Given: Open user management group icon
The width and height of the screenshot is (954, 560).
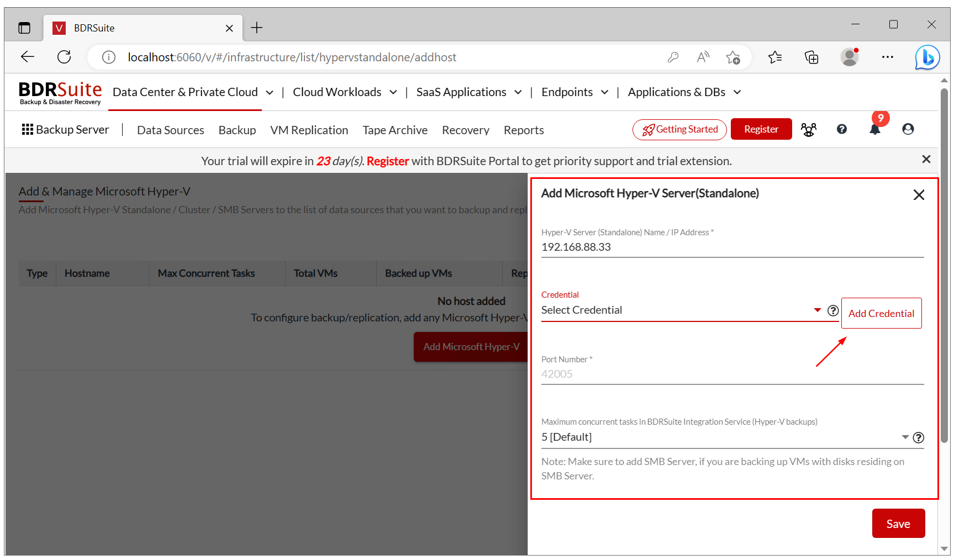Looking at the screenshot, I should (x=809, y=129).
